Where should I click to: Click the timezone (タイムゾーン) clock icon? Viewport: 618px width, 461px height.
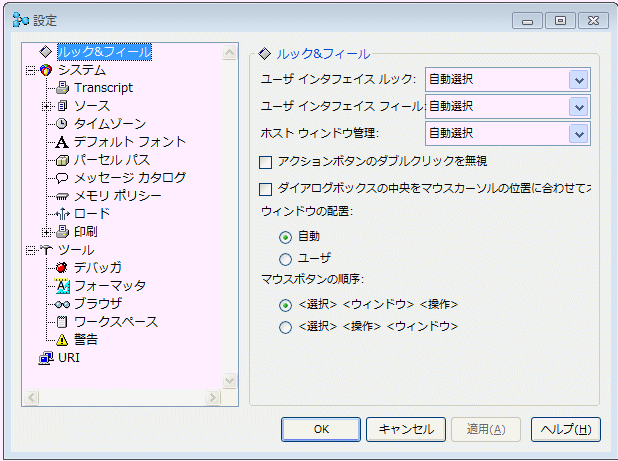coord(62,124)
